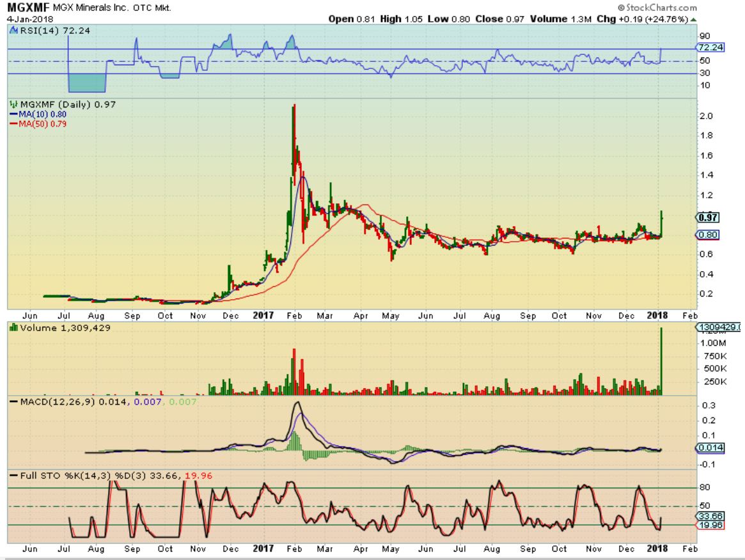Click the boxed 33.66 stochastic %K tag
745x560 pixels.
tap(711, 517)
